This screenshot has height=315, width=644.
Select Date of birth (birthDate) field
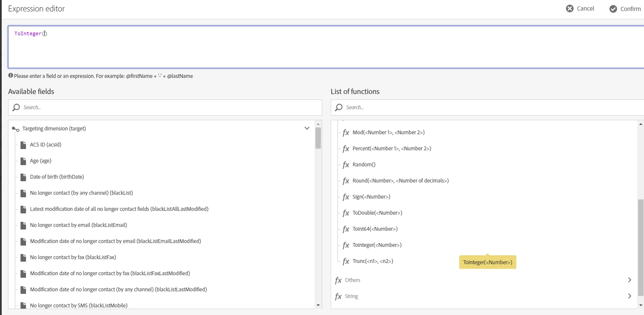pyautogui.click(x=57, y=177)
